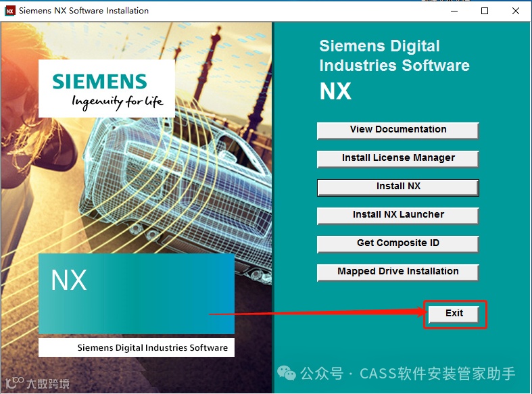Choose Install NX Launcher

click(397, 216)
